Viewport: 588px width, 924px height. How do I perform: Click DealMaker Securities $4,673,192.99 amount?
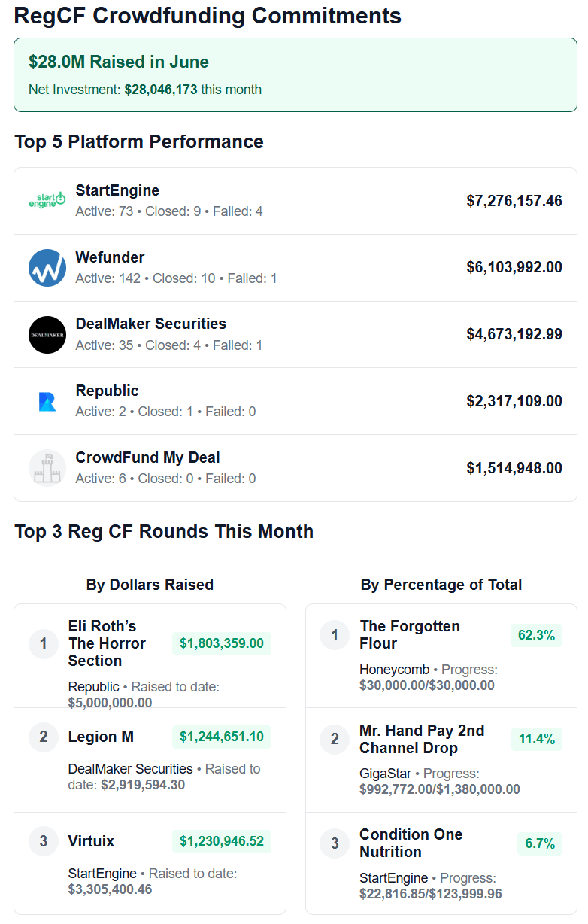(514, 334)
